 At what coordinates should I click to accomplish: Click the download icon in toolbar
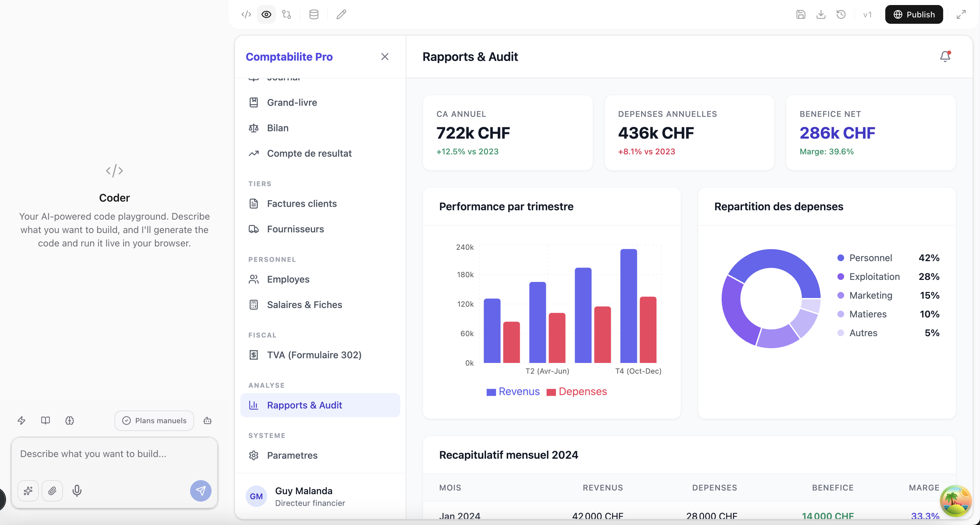(x=821, y=14)
